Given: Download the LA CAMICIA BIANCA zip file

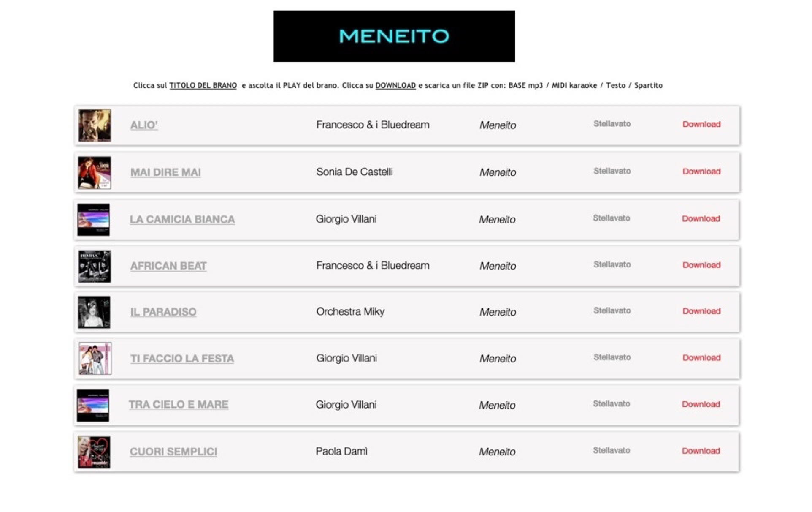Looking at the screenshot, I should click(701, 218).
